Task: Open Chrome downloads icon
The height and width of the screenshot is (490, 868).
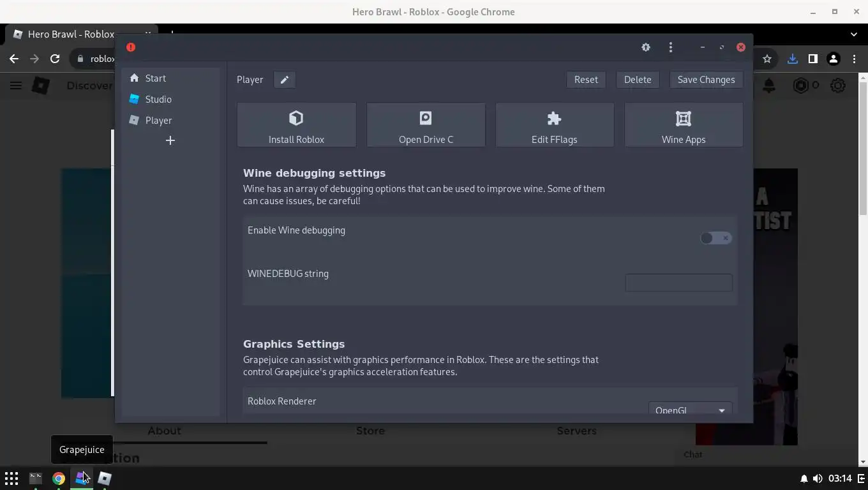Action: 792,59
